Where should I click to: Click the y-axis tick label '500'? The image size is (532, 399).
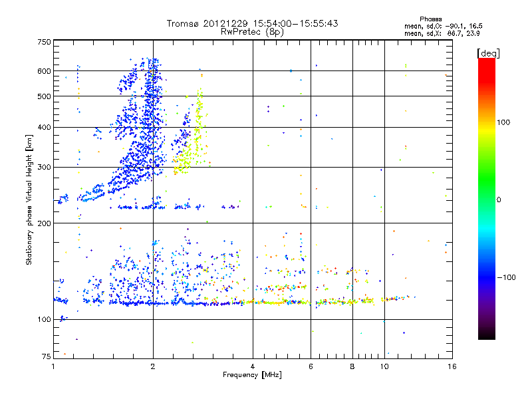tap(45, 96)
